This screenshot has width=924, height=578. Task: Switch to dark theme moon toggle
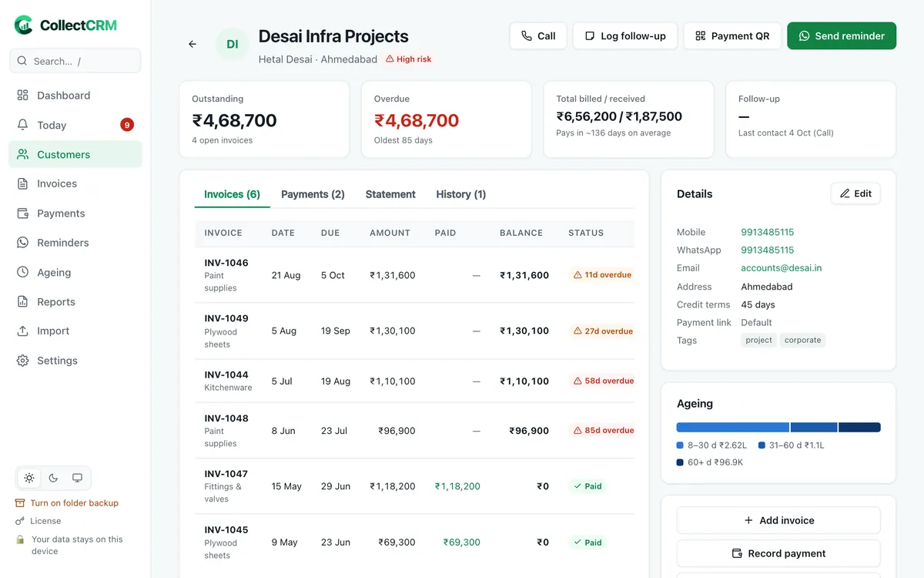click(53, 478)
